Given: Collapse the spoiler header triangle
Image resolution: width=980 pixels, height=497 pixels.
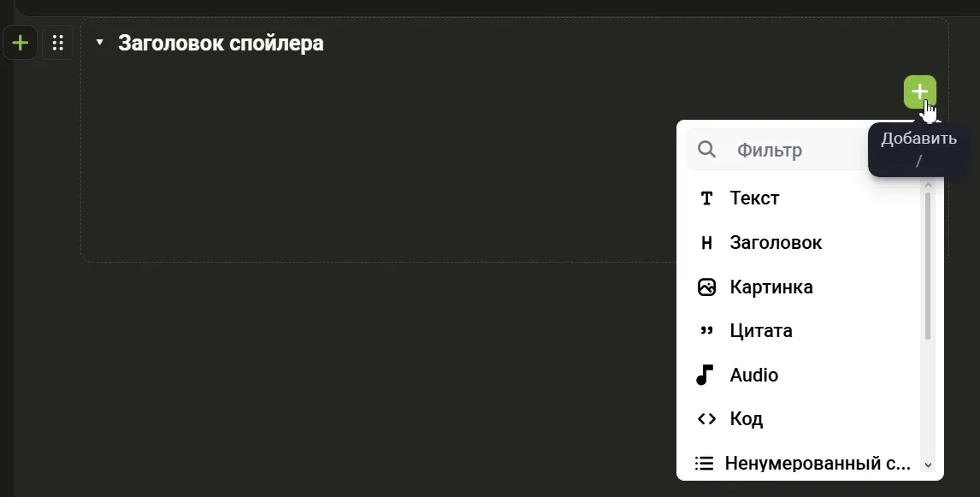Looking at the screenshot, I should coord(100,43).
